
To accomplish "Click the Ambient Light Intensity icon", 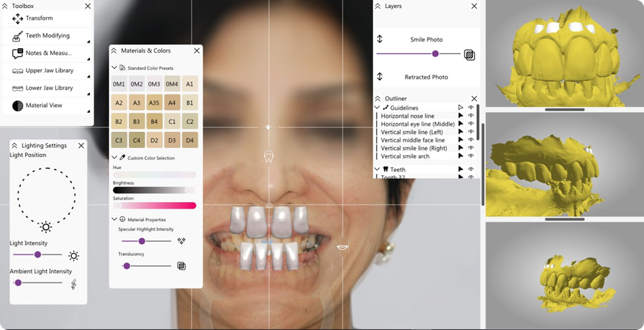I will coord(74,284).
